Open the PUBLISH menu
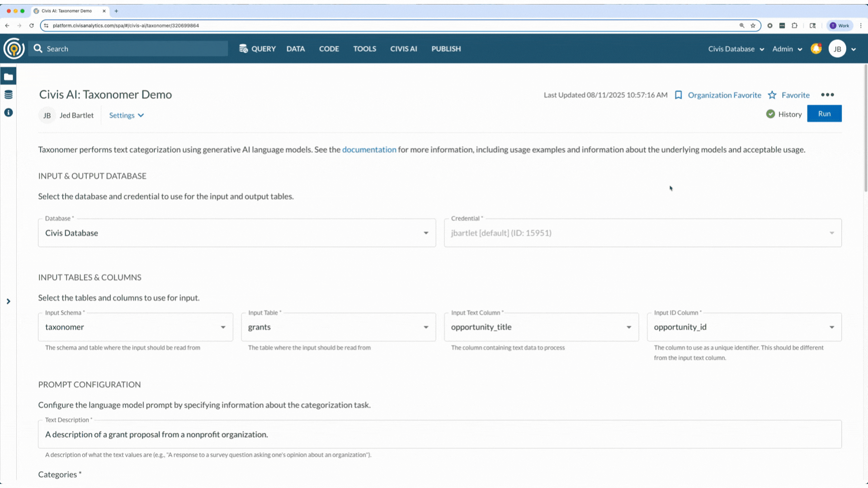868x488 pixels. (446, 49)
